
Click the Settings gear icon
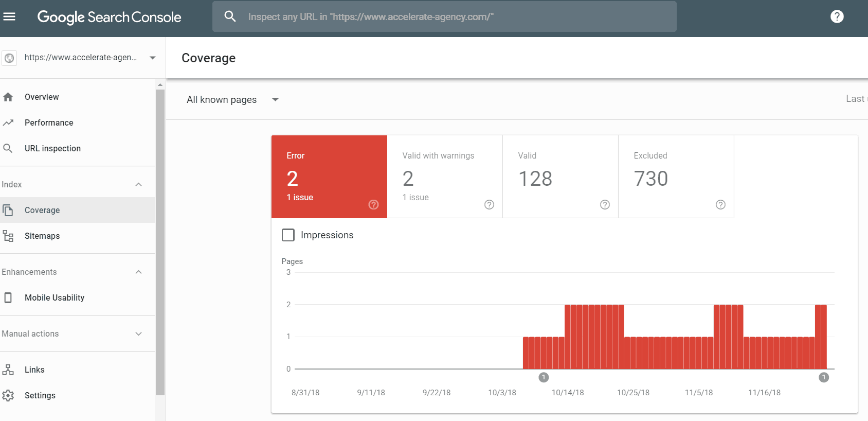pyautogui.click(x=8, y=395)
